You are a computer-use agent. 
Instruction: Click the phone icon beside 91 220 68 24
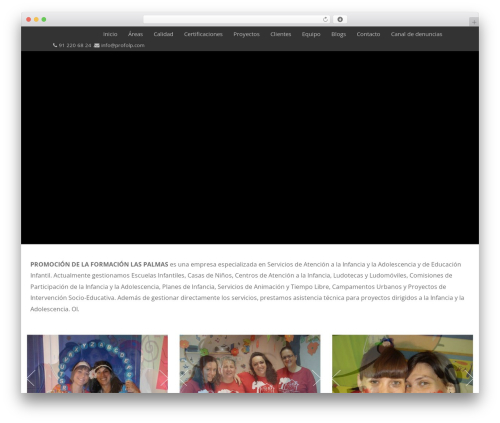click(55, 45)
